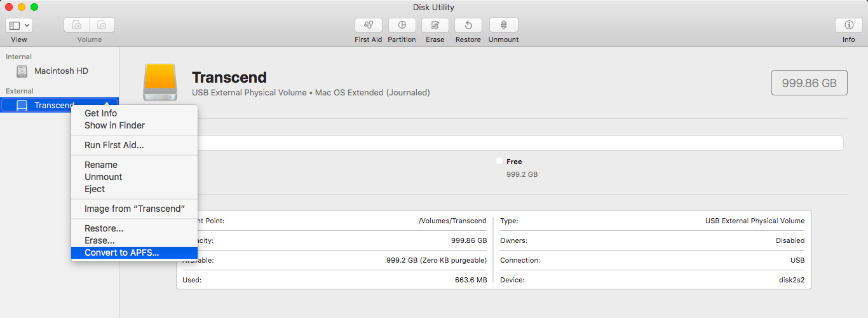This screenshot has width=868, height=318.
Task: Click the Erase toolbar icon
Action: click(x=435, y=25)
